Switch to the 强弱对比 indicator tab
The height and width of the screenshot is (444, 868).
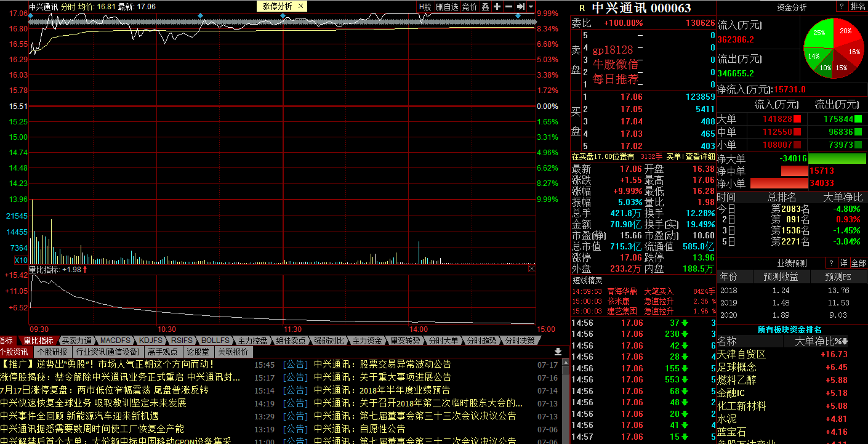click(328, 341)
